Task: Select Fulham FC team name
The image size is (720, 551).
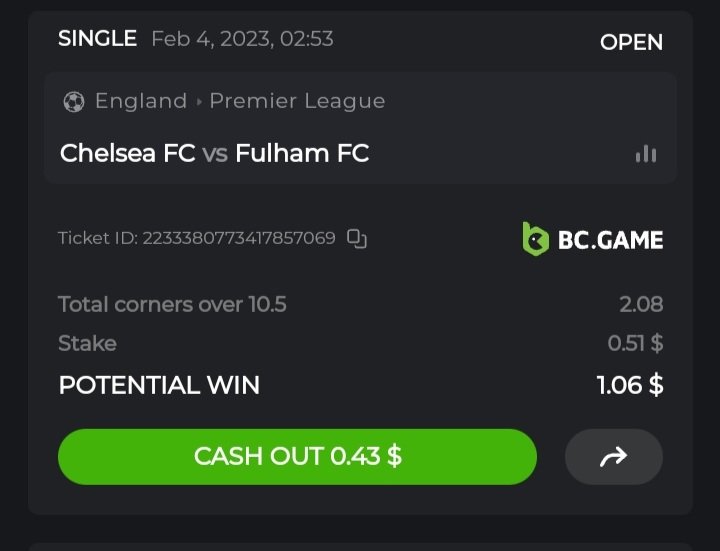Action: click(x=302, y=153)
